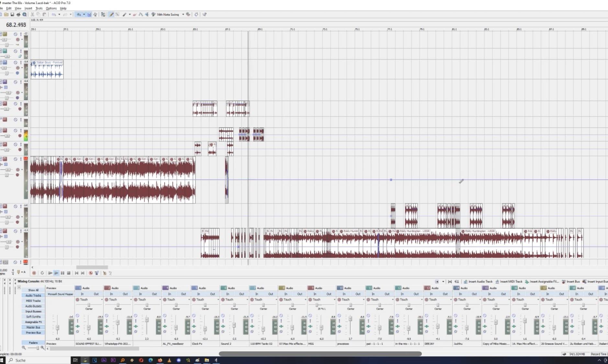
Task: Mute the large Ken waveform track
Action: [x=15, y=159]
